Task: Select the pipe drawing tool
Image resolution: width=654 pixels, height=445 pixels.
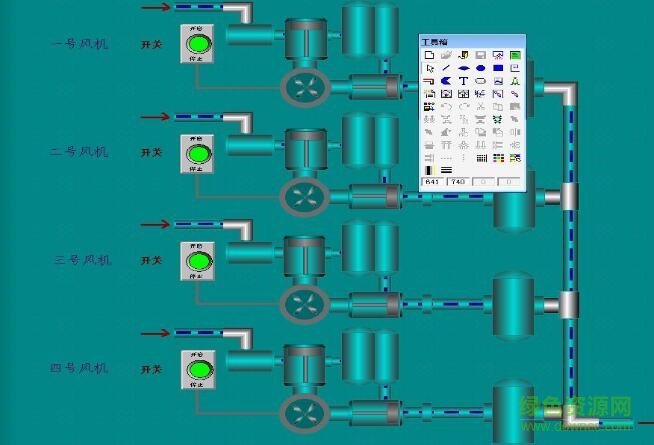Action: click(x=429, y=81)
